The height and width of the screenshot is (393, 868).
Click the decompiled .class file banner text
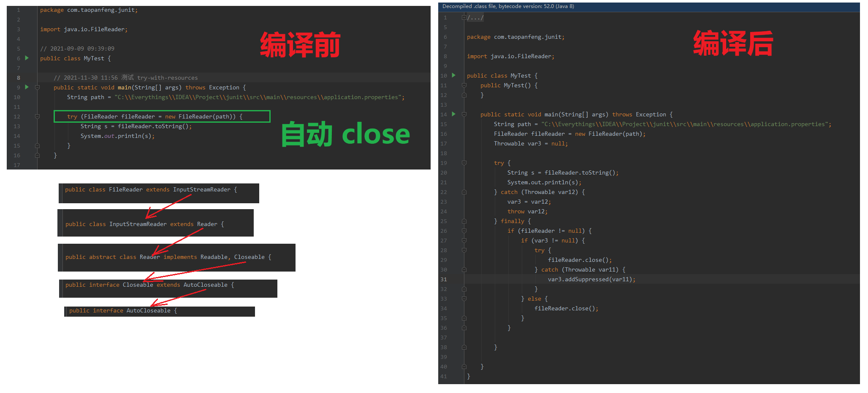pos(508,6)
